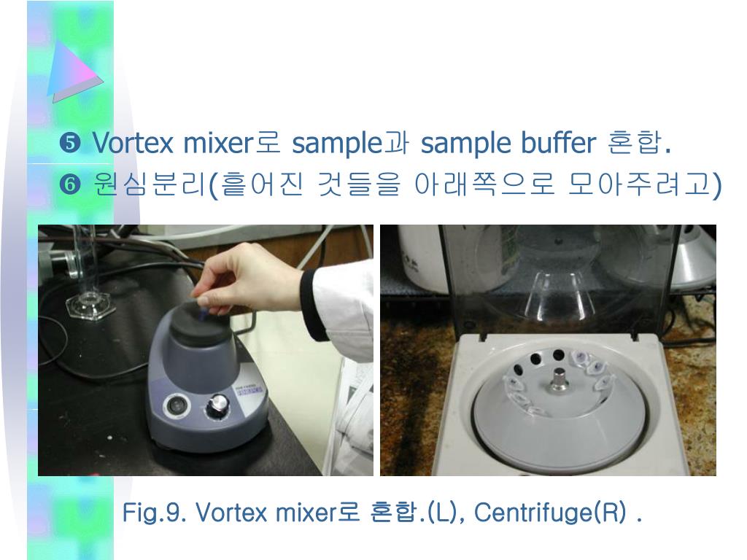Screen dimensions: 747x560
Task: Click the green-blue decorative left sidebar
Action: tap(71, 280)
